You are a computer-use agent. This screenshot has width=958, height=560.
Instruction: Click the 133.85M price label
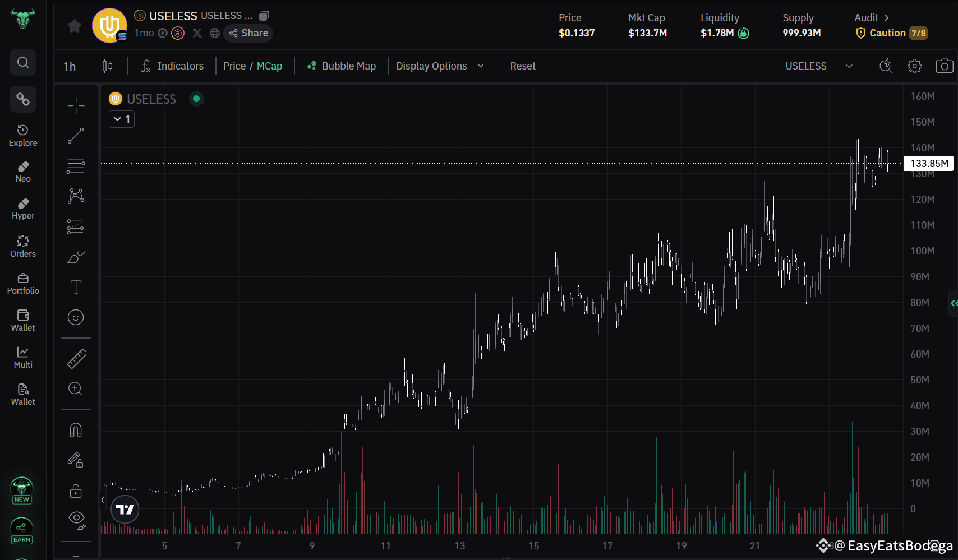(x=929, y=164)
